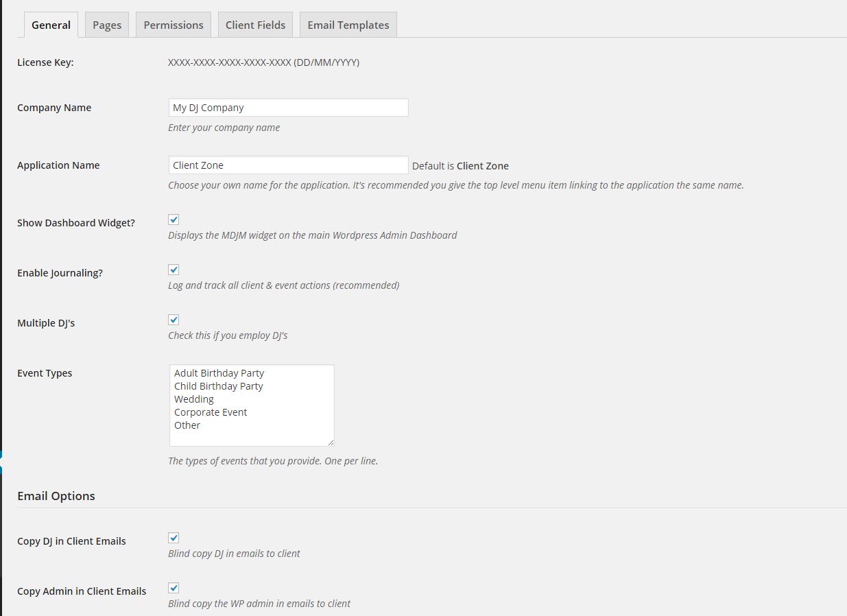The image size is (847, 616).
Task: Open the Pages tab
Action: coord(107,25)
